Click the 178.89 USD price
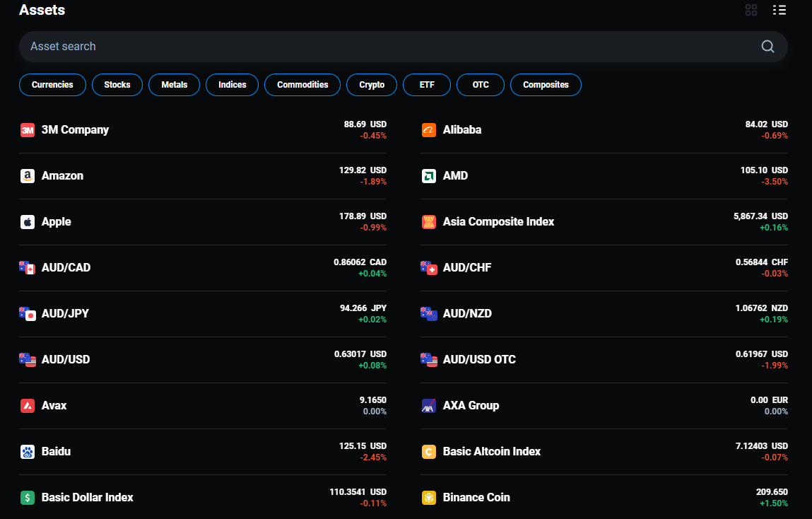 pyautogui.click(x=363, y=216)
